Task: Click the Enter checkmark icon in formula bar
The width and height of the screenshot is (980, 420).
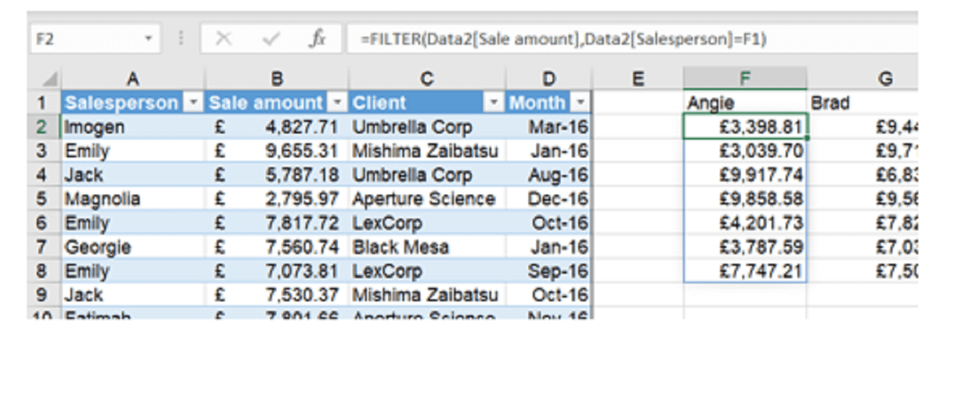Action: tap(270, 39)
